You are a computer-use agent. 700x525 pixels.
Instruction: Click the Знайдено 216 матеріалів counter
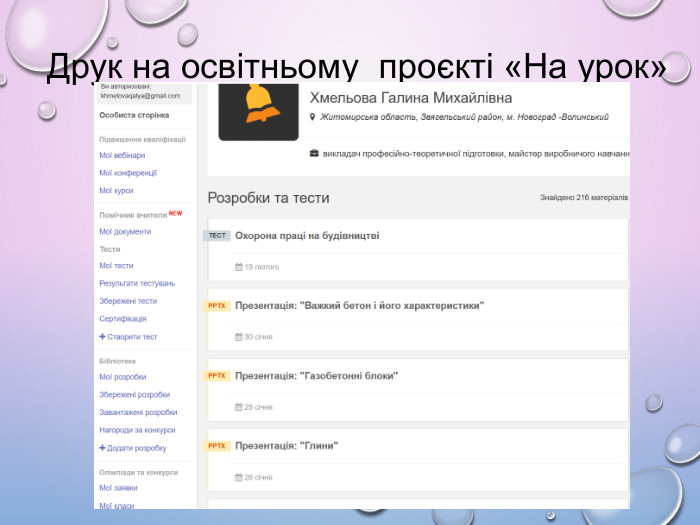[584, 197]
